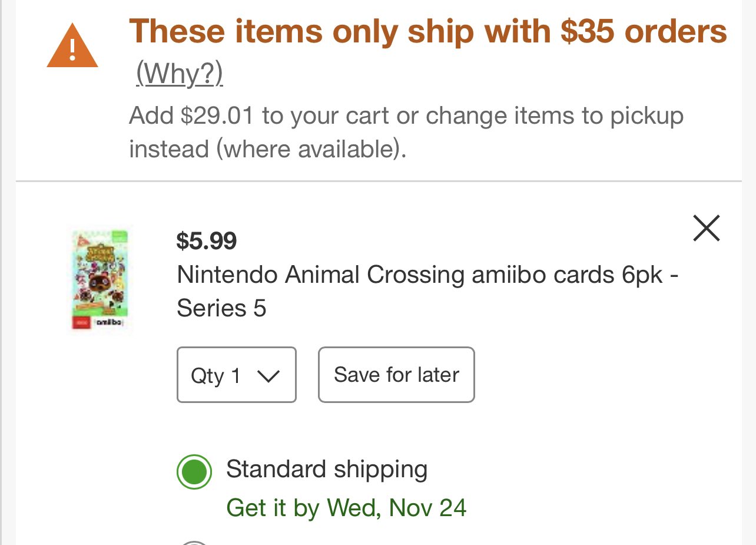
Task: Click the orange warning triangle icon
Action: pos(72,48)
